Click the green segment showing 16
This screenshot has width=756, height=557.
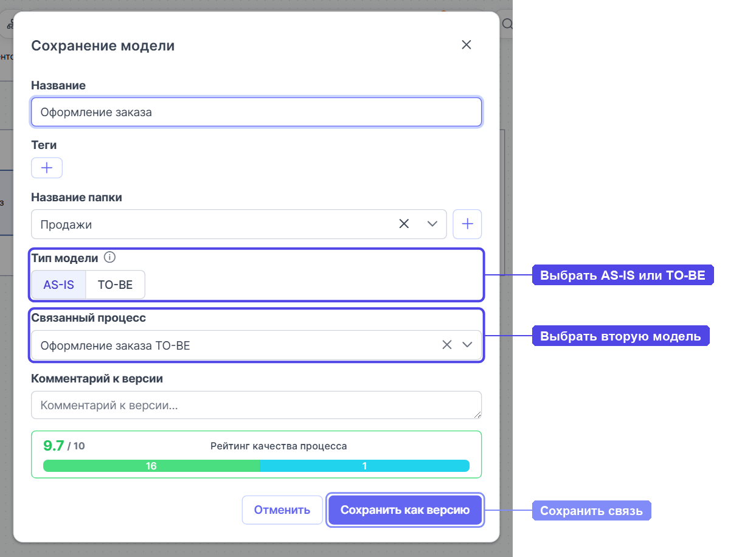coord(151,466)
